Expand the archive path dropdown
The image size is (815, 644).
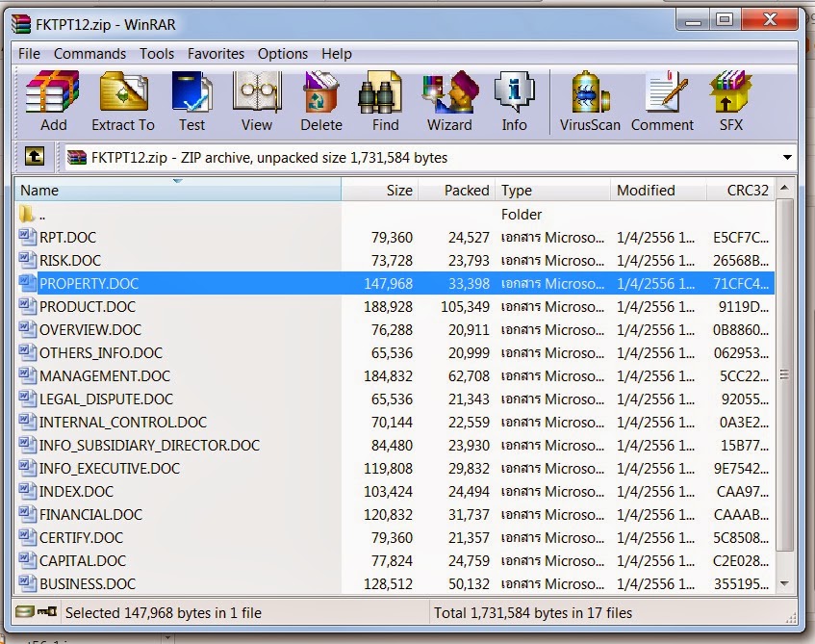(787, 157)
